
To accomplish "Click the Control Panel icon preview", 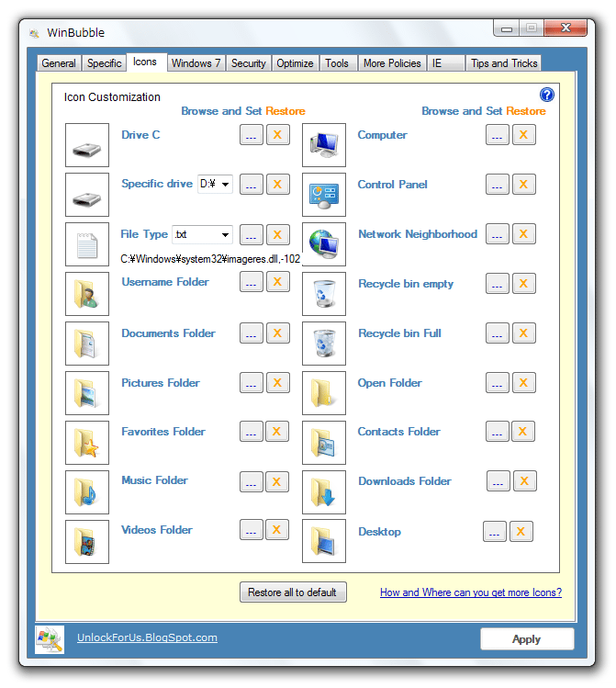I will pos(323,195).
